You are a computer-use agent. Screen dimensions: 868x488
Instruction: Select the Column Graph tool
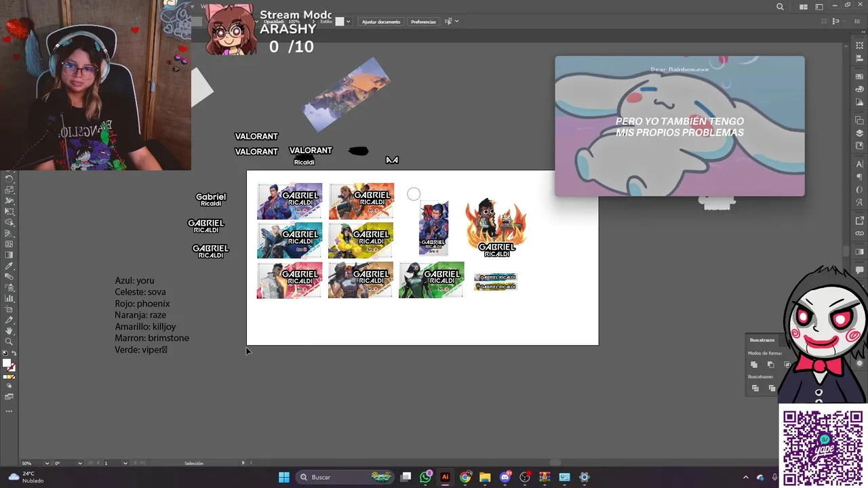click(x=9, y=298)
